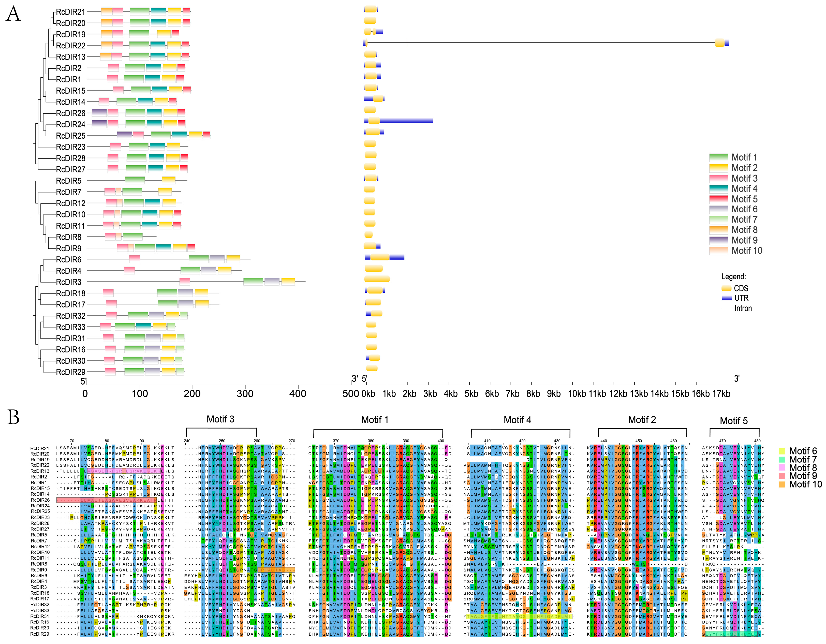Click the 10kb tick on gene axis
826x644 pixels.
coord(577,394)
